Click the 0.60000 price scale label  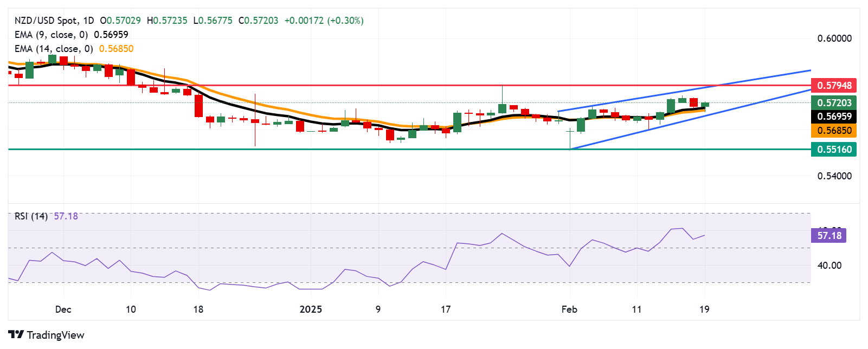coord(834,38)
